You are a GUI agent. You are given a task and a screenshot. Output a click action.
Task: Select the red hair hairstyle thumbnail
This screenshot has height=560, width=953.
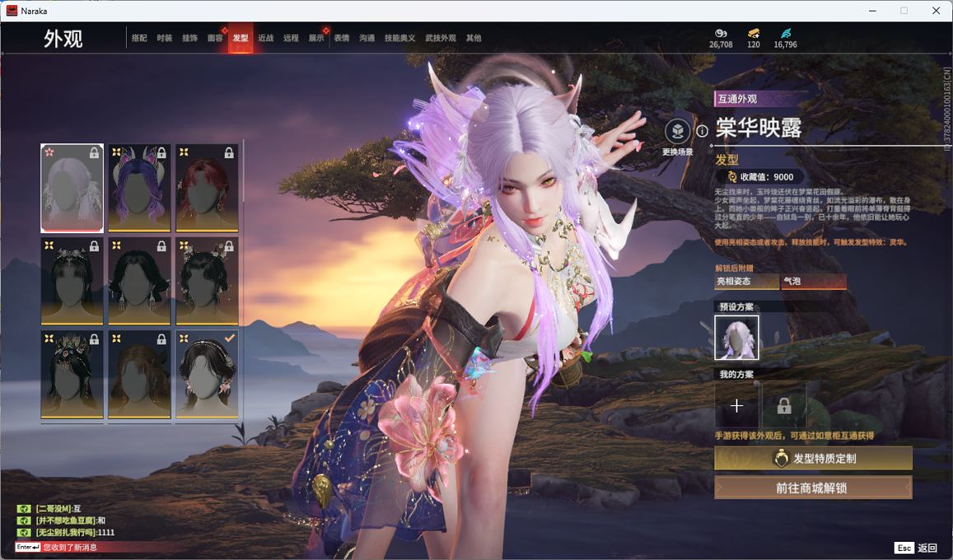(x=207, y=188)
